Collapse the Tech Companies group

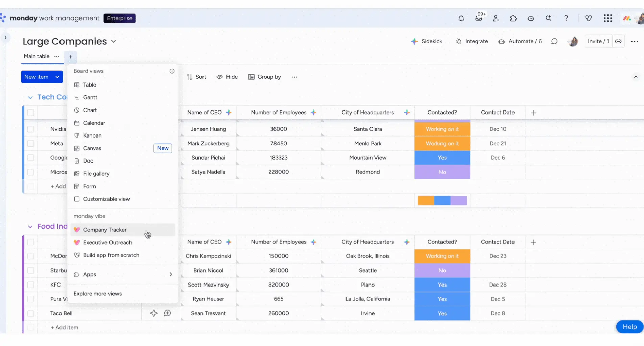30,97
